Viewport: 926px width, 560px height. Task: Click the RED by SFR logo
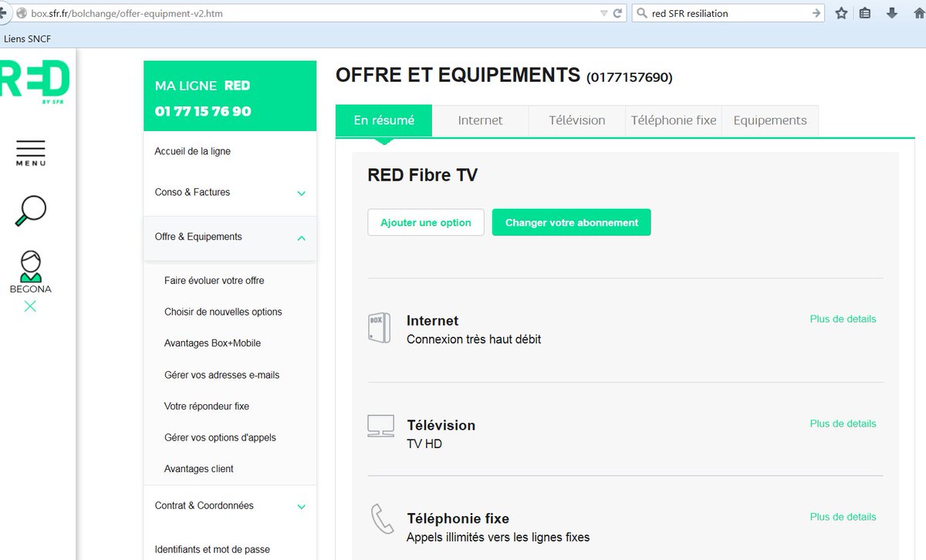[x=35, y=81]
